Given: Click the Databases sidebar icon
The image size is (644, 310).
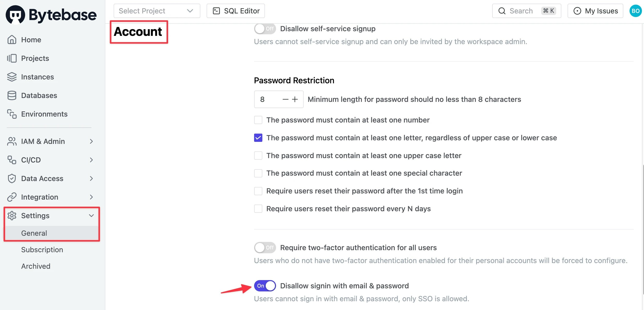Looking at the screenshot, I should [x=12, y=95].
